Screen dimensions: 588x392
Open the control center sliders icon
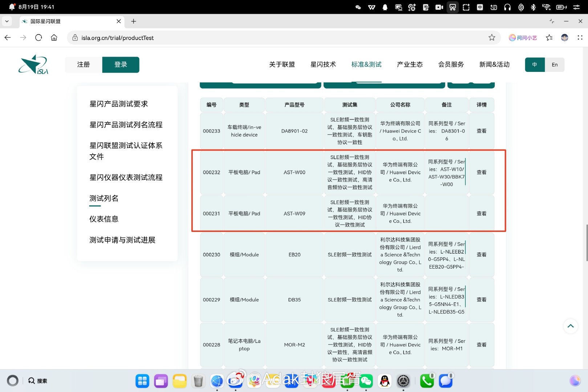click(576, 7)
